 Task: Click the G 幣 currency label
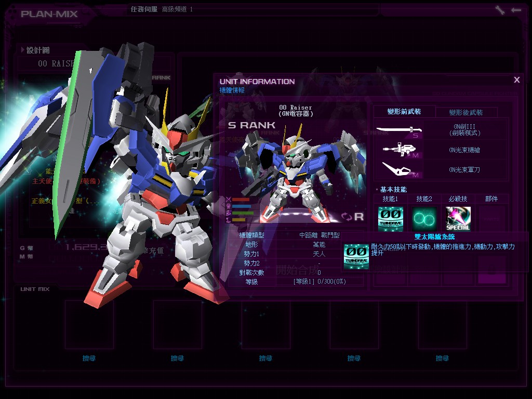pos(26,248)
